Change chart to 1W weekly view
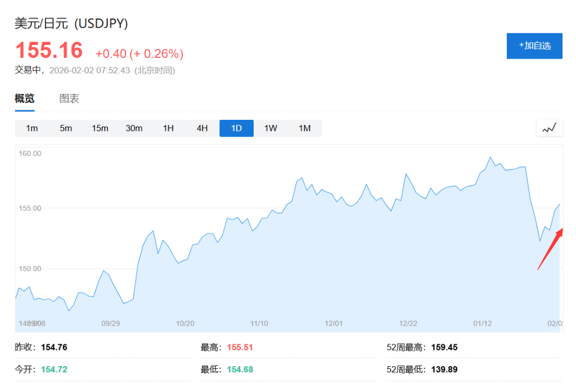Screen dimensions: 576x392 tap(271, 128)
